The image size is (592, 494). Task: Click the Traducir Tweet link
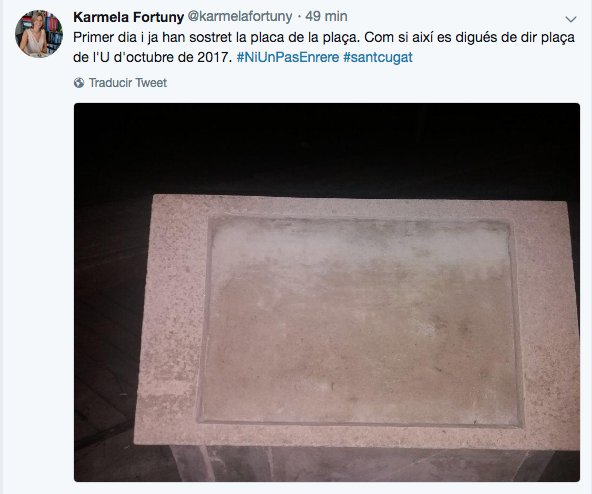click(x=120, y=83)
